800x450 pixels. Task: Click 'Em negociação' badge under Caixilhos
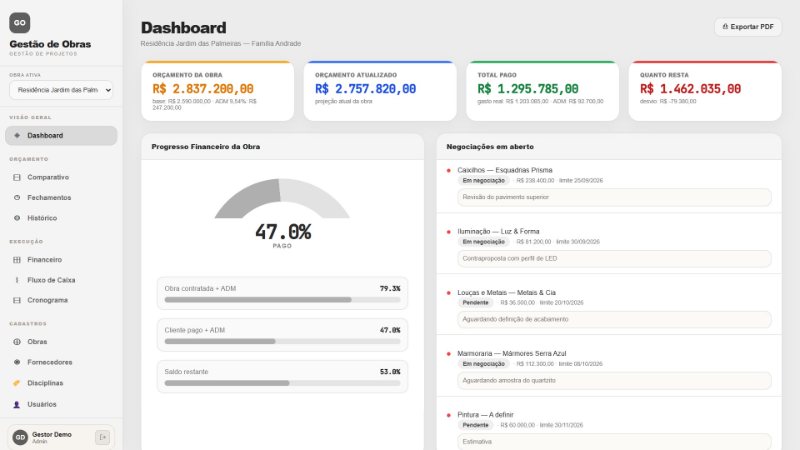(x=483, y=181)
